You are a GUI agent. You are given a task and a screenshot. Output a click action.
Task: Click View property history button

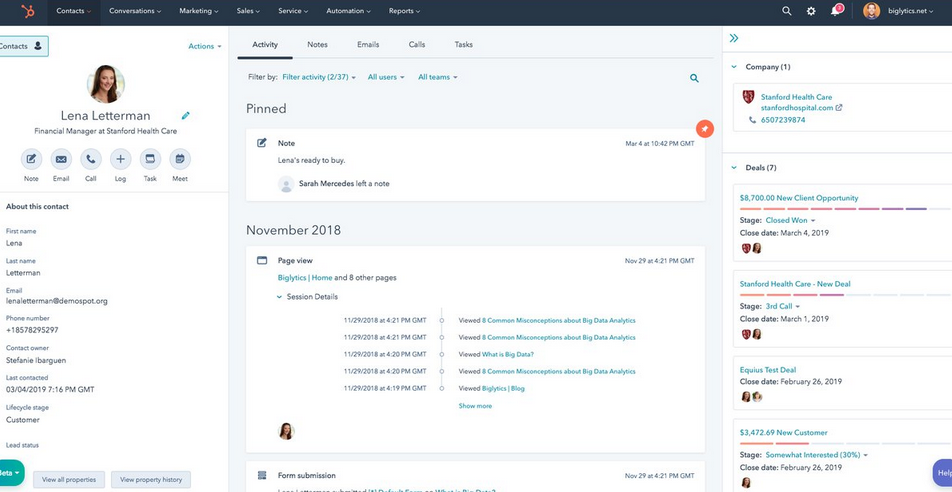pyautogui.click(x=151, y=479)
